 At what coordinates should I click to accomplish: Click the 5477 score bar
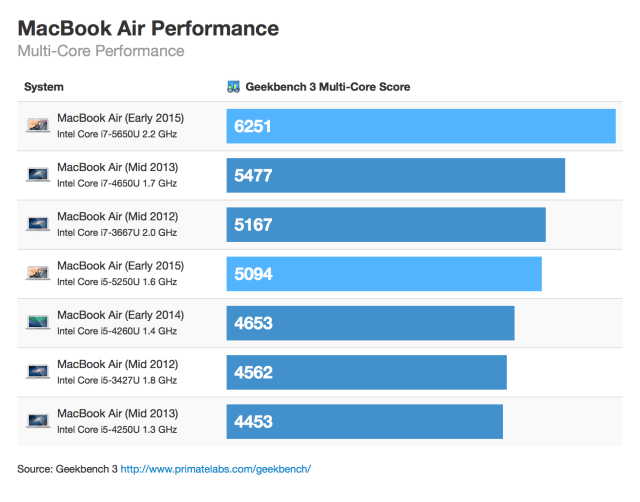click(395, 175)
